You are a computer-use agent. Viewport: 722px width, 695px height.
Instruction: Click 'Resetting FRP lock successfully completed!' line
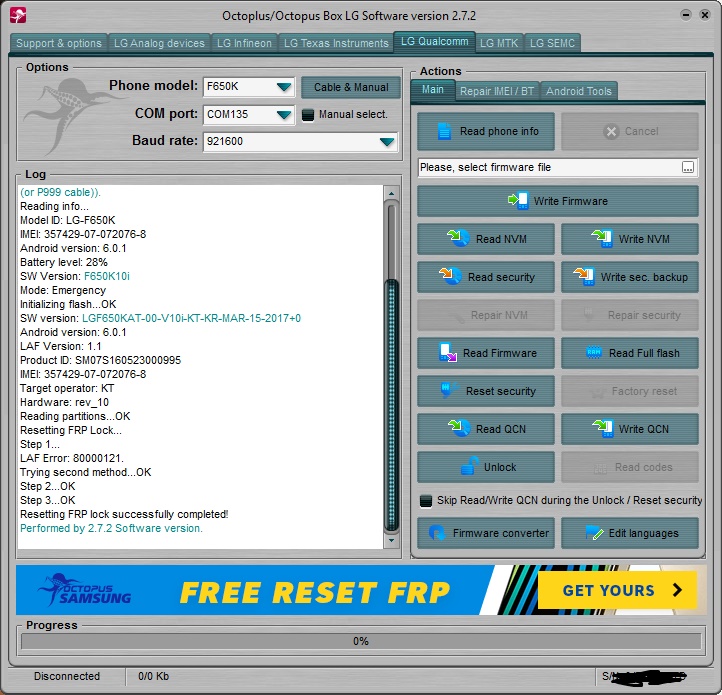[x=124, y=514]
